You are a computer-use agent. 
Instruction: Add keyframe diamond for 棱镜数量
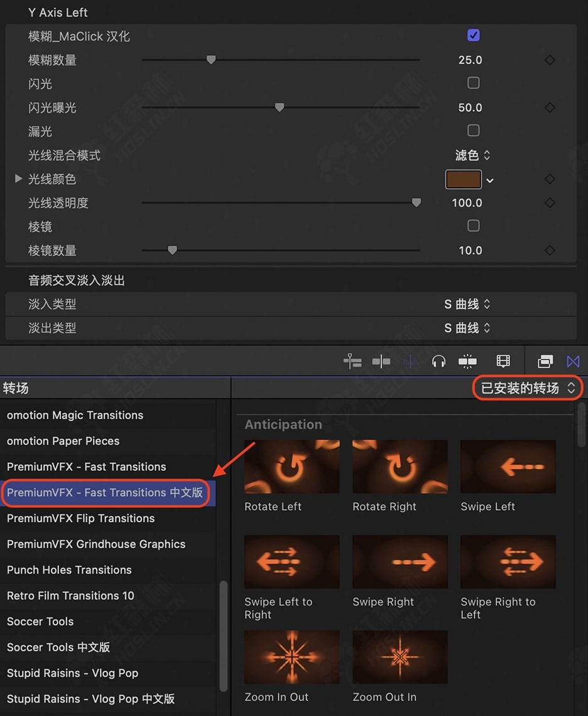pos(550,250)
